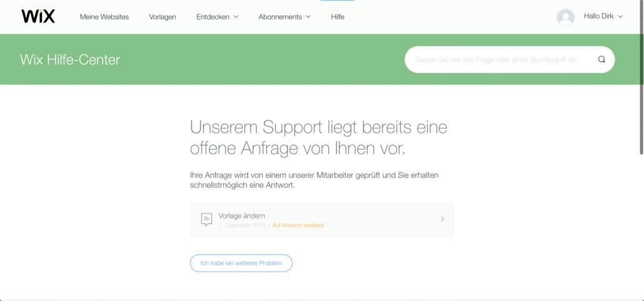Open the Vorlage ändern ticket arrow
The width and height of the screenshot is (644, 301).
pos(442,219)
